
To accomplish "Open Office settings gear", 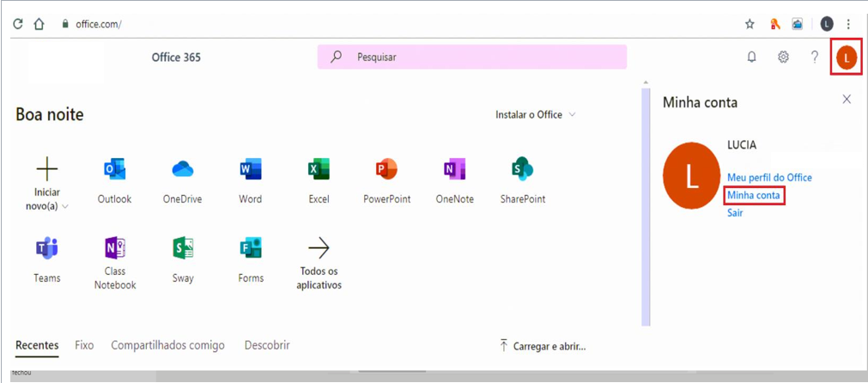I will point(783,57).
